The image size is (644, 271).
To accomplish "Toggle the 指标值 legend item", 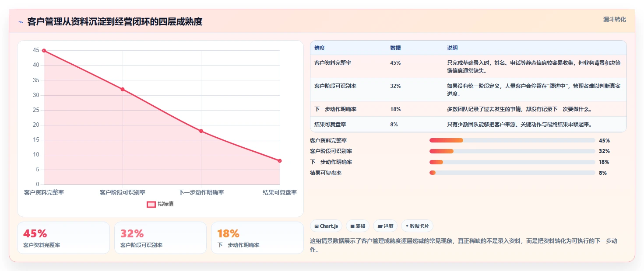I will 160,204.
